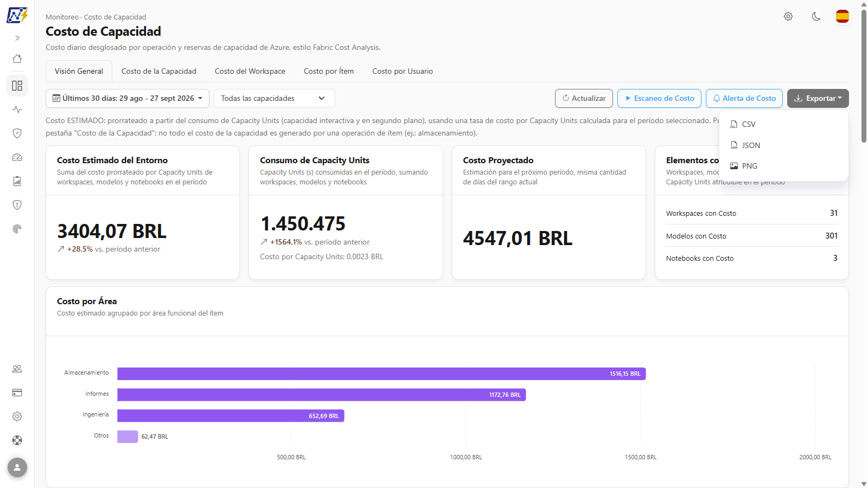Export data as JSON
This screenshot has width=868, height=488.
point(784,145)
